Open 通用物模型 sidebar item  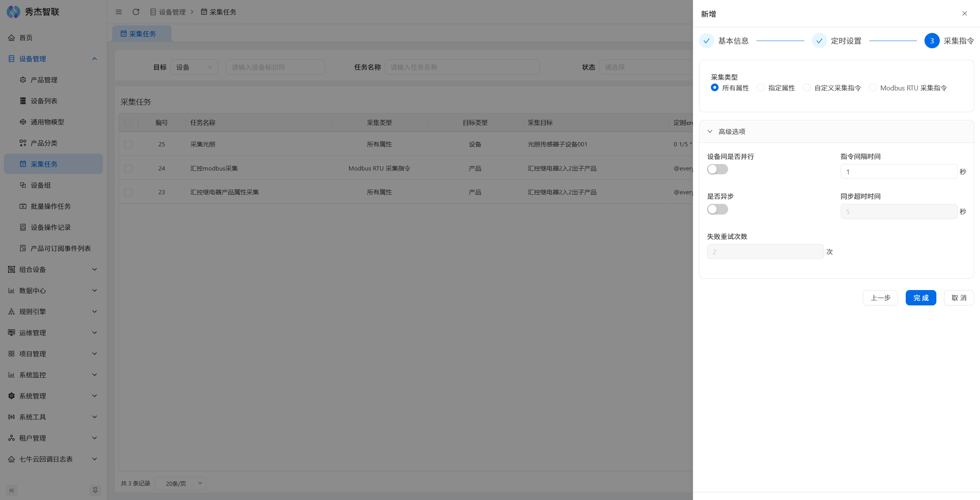[47, 122]
